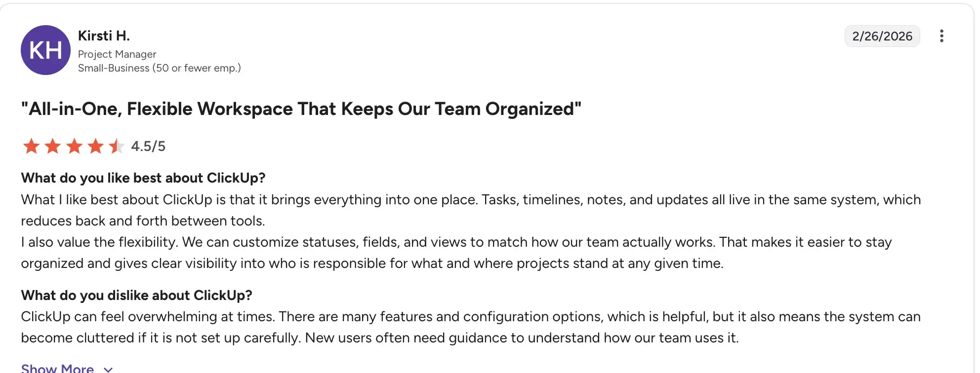Click the Project Manager subtitle
The height and width of the screenshot is (373, 980).
[117, 54]
